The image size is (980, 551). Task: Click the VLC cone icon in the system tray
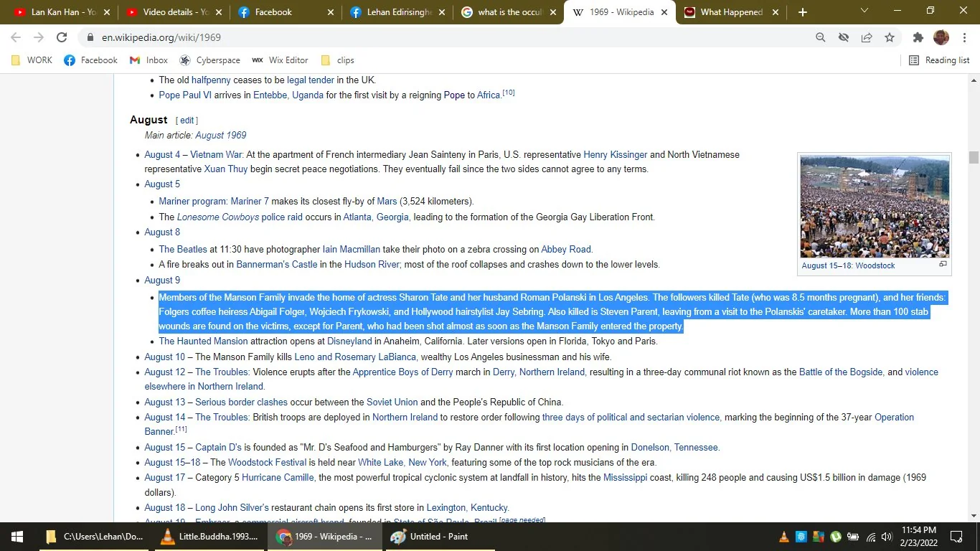click(x=783, y=537)
